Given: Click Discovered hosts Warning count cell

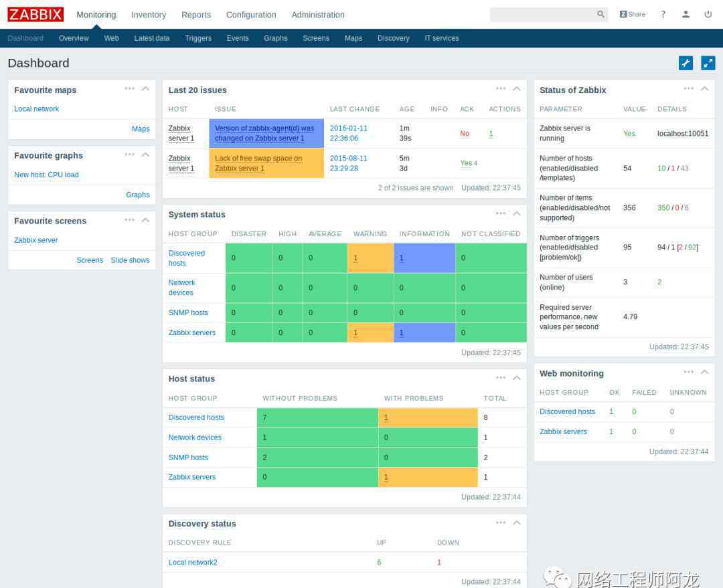Looking at the screenshot, I should 370,258.
